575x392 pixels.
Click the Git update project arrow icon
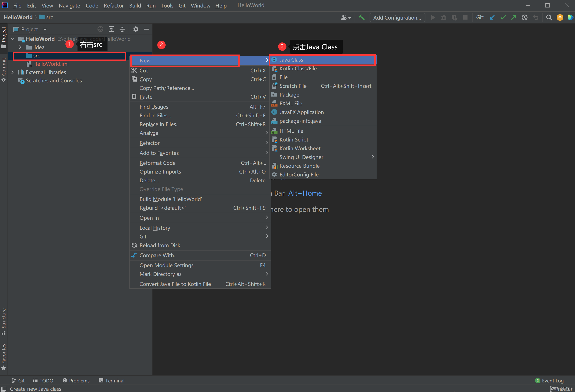tap(492, 17)
